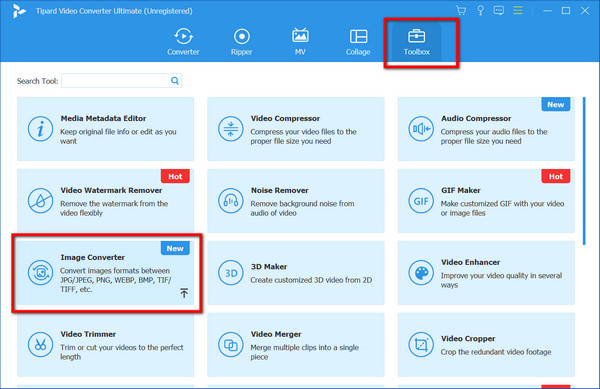Screen dimensions: 600x389
Task: Open the Video Trimmer title
Action: (x=88, y=334)
